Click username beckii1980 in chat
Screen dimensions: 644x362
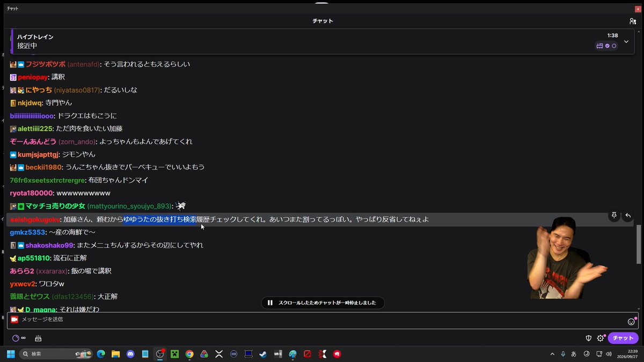(43, 167)
